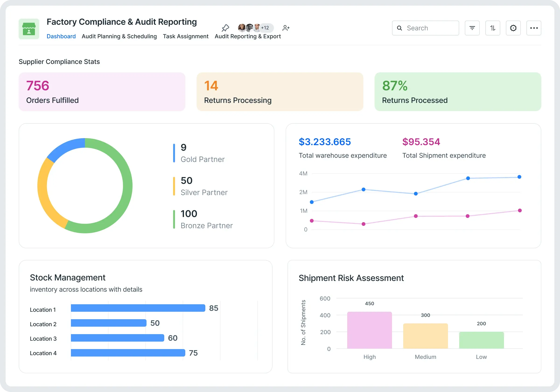
Task: Click the 87% Returns Processed card
Action: coord(458,92)
